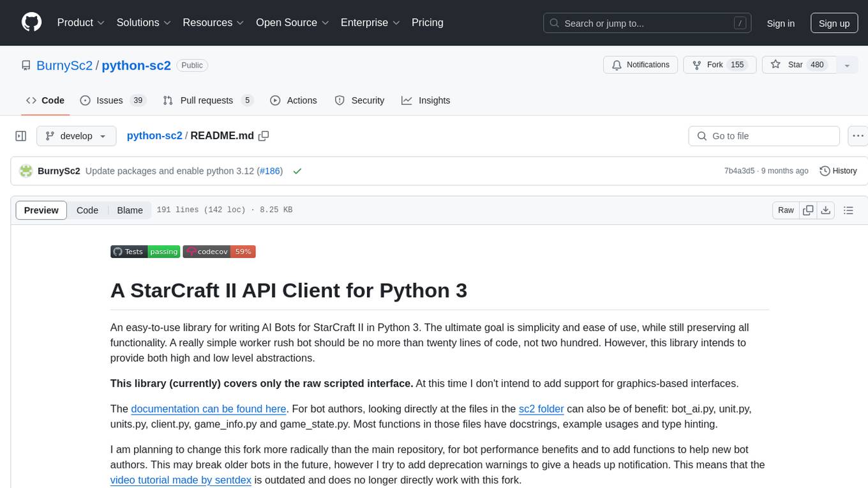868x488 pixels.
Task: Open the GitHub home logo
Action: (31, 22)
